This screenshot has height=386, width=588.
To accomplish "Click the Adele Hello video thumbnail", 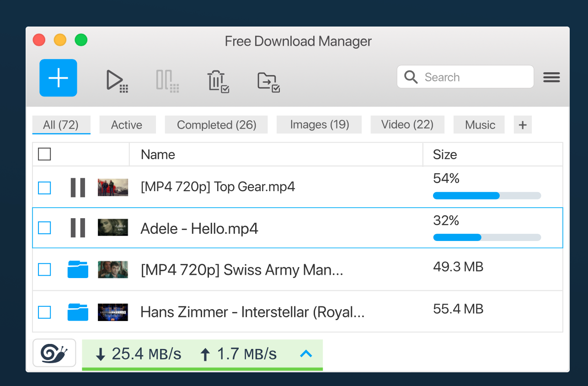I will point(113,228).
